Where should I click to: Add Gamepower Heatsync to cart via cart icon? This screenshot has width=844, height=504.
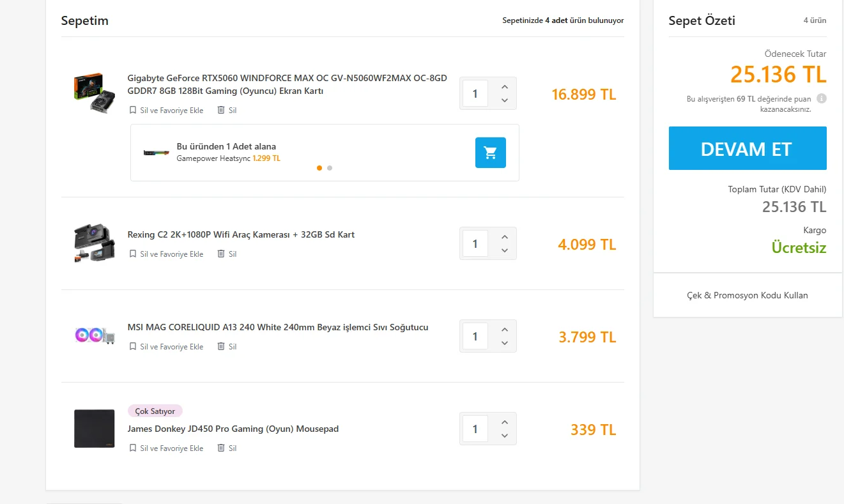pyautogui.click(x=490, y=153)
